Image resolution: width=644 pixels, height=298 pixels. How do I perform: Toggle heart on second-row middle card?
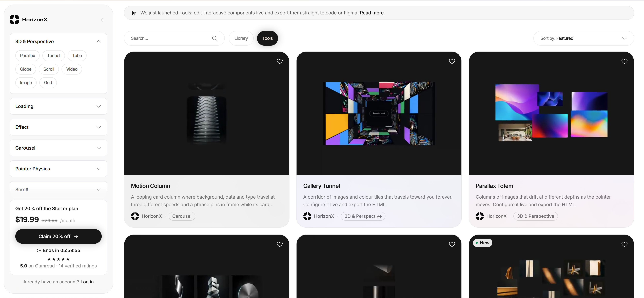(x=452, y=244)
